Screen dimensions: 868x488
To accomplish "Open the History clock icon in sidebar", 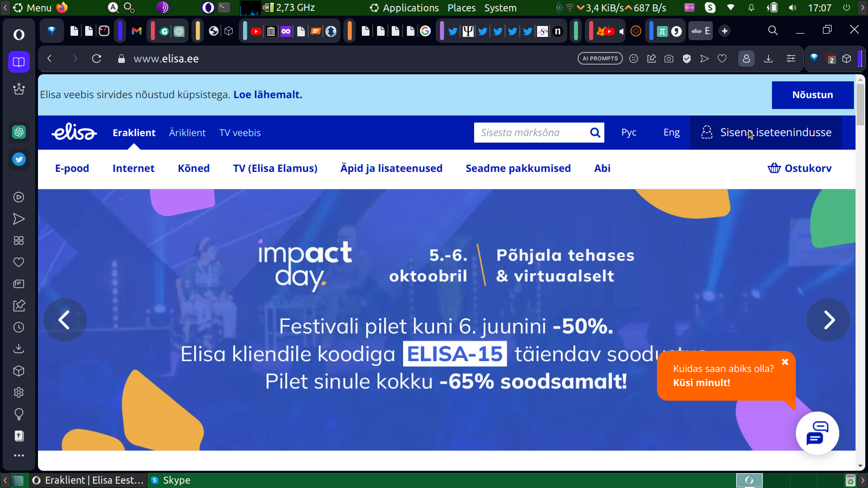I will pos(19,328).
